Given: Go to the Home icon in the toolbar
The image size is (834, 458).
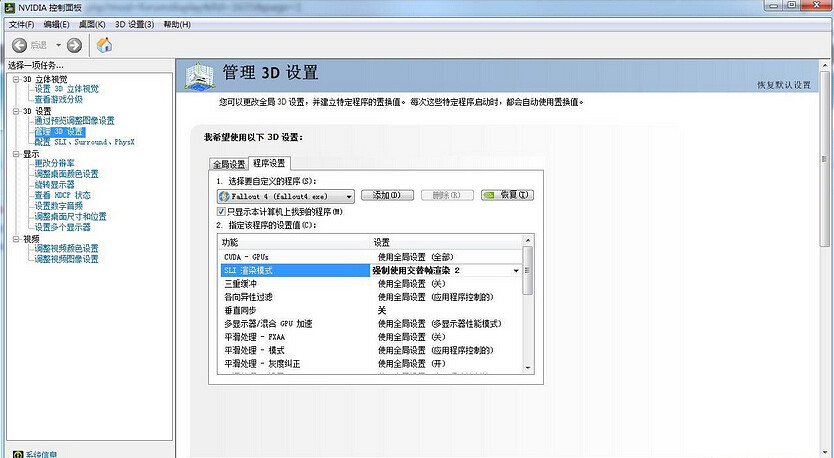Looking at the screenshot, I should 104,45.
